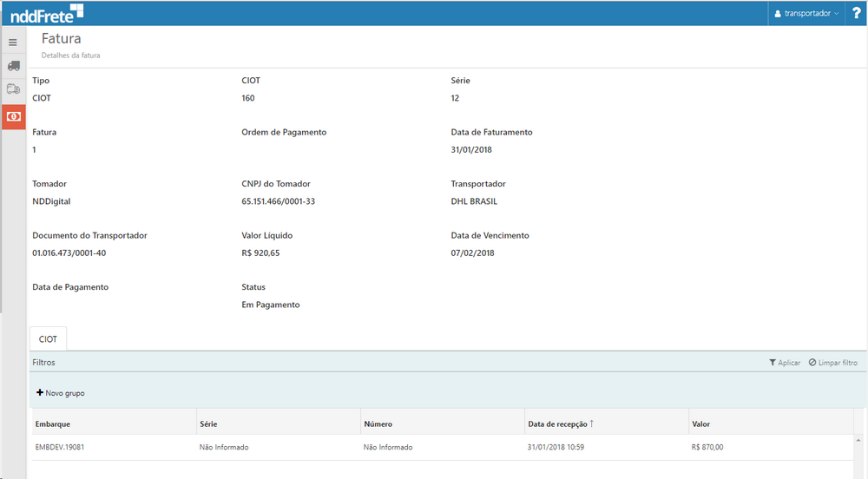This screenshot has width=868, height=479.
Task: Sort by Valor column header
Action: pyautogui.click(x=701, y=424)
